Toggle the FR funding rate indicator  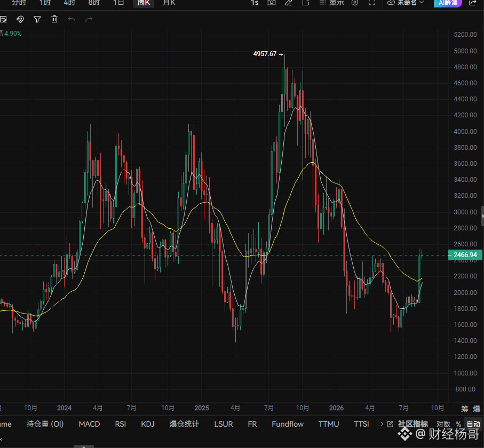coord(252,424)
